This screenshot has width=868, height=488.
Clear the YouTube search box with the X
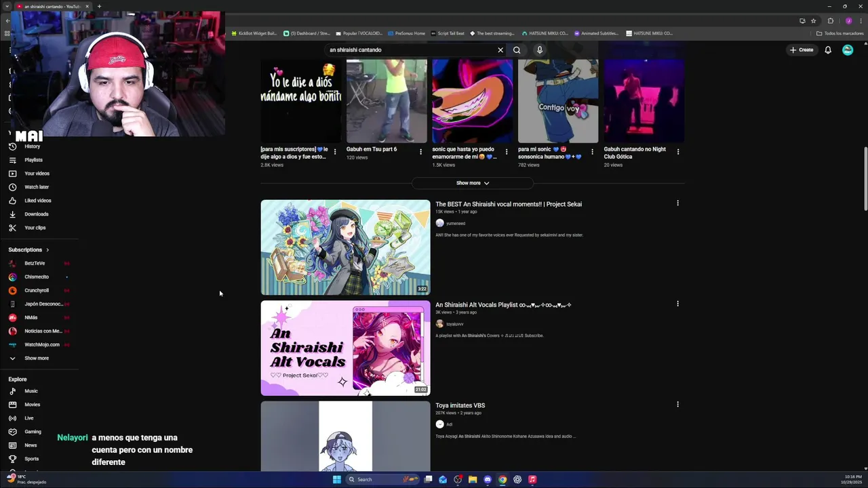pyautogui.click(x=500, y=50)
